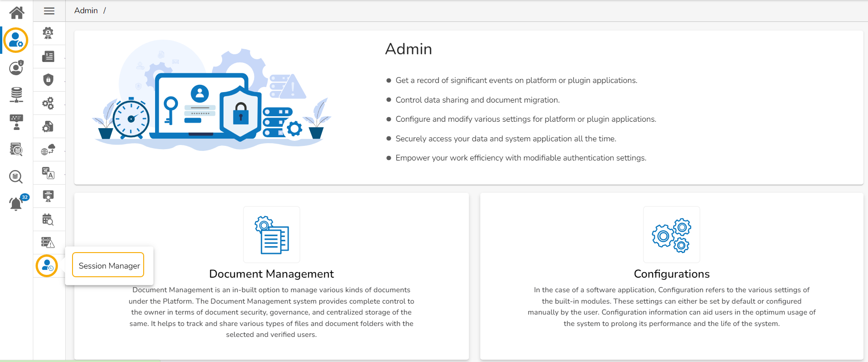The width and height of the screenshot is (868, 362).
Task: Open the data server network icon
Action: coord(16,95)
